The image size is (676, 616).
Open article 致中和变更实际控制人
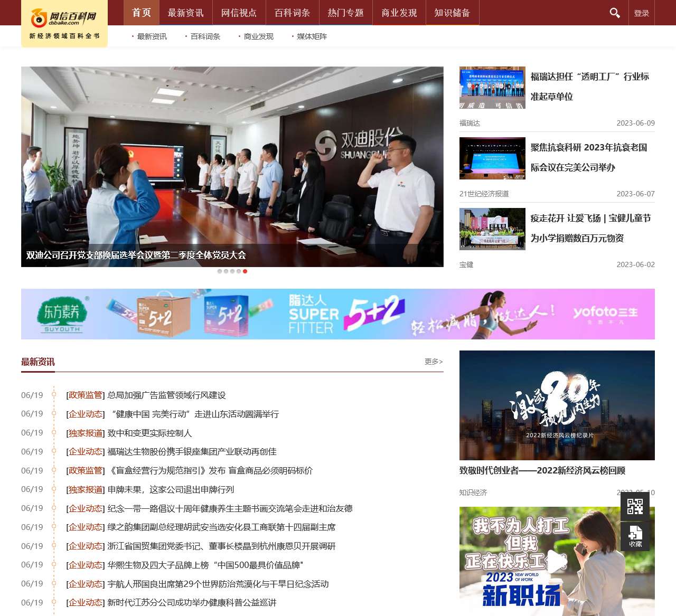pyautogui.click(x=149, y=433)
